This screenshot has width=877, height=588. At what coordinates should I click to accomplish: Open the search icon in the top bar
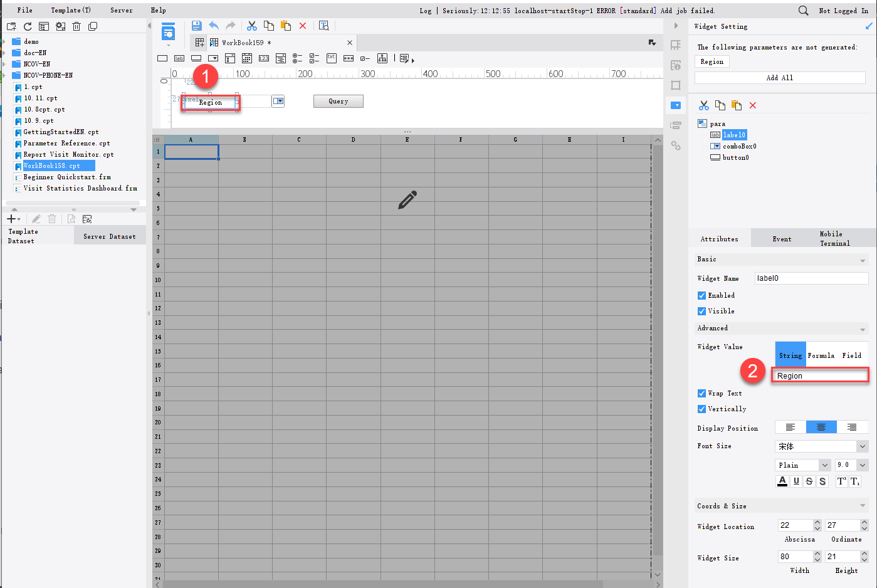804,11
